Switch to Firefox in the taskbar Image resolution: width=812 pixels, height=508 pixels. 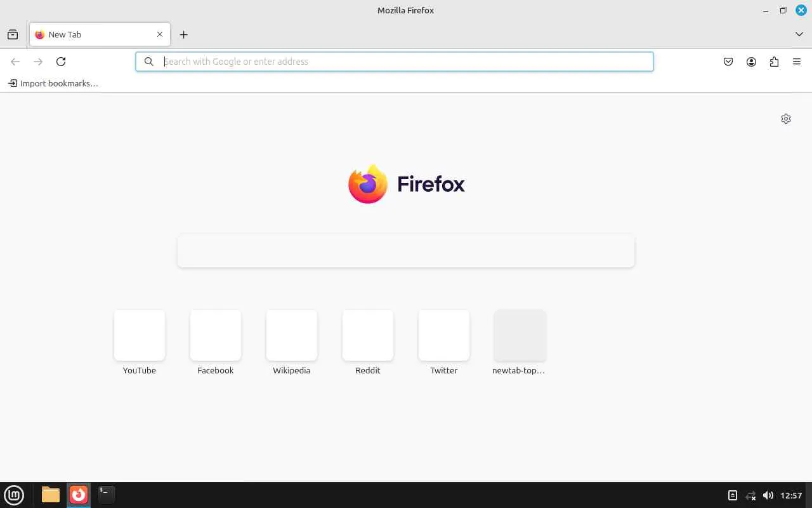(79, 495)
